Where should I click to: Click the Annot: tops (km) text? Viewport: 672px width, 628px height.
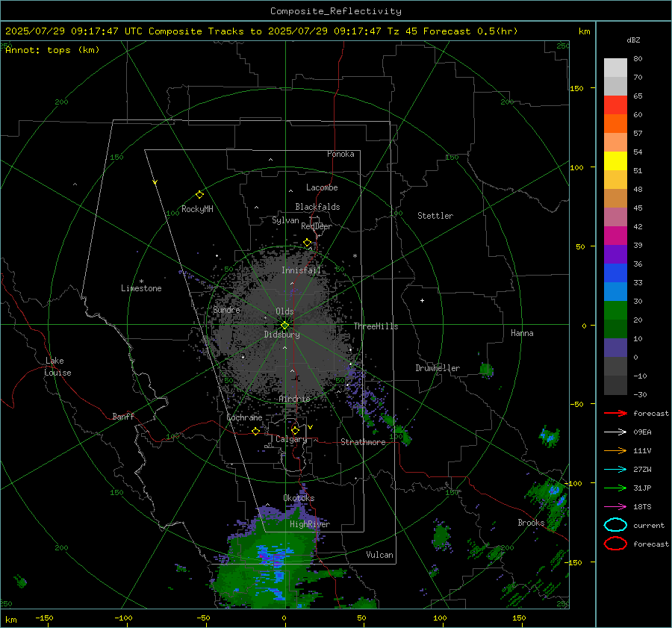pyautogui.click(x=52, y=50)
